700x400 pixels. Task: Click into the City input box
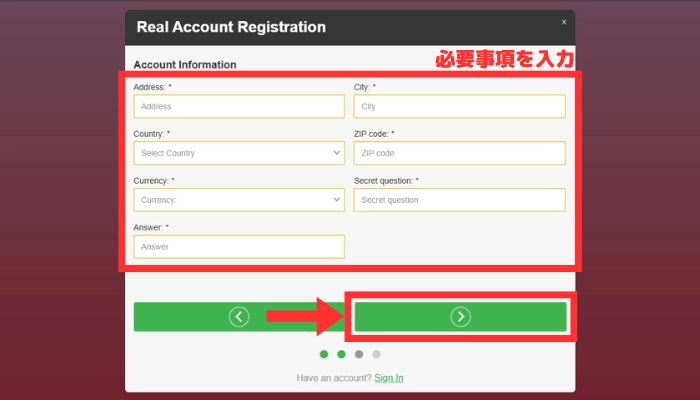pos(459,106)
